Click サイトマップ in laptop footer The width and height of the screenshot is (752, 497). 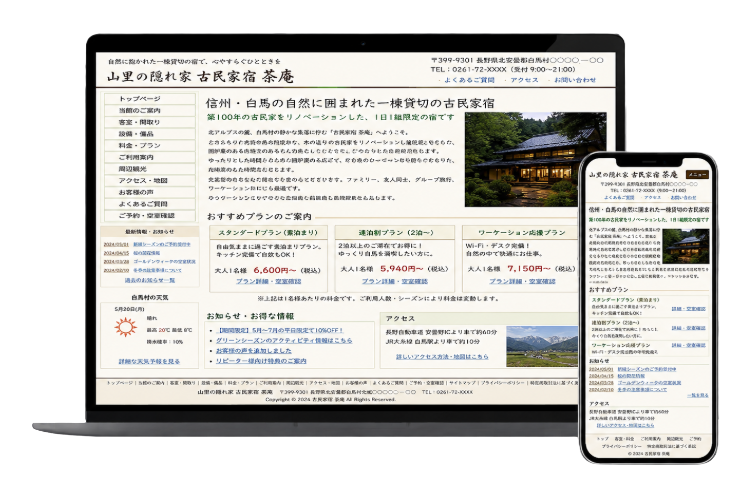462,383
